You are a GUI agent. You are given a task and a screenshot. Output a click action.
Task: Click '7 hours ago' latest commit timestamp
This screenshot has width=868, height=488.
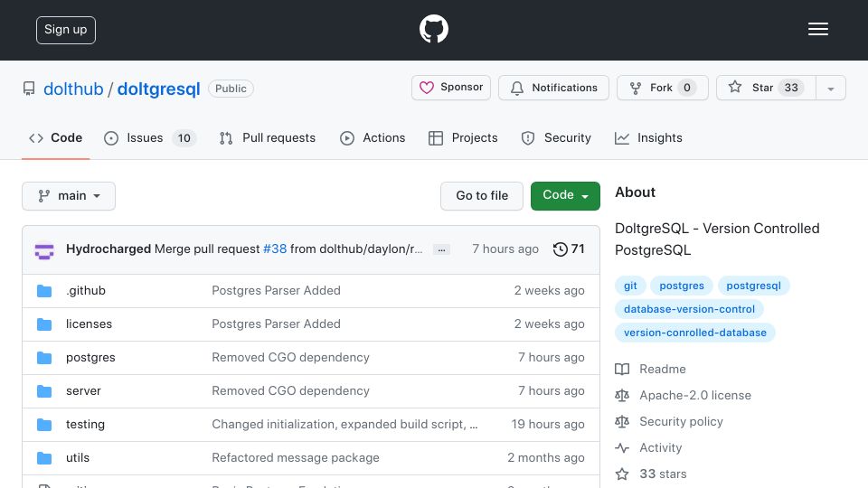pyautogui.click(x=505, y=249)
